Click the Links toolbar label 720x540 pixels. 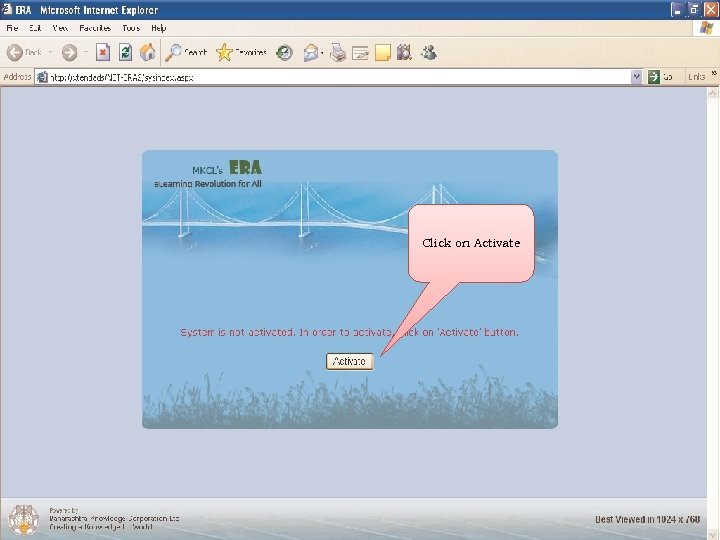tap(696, 77)
